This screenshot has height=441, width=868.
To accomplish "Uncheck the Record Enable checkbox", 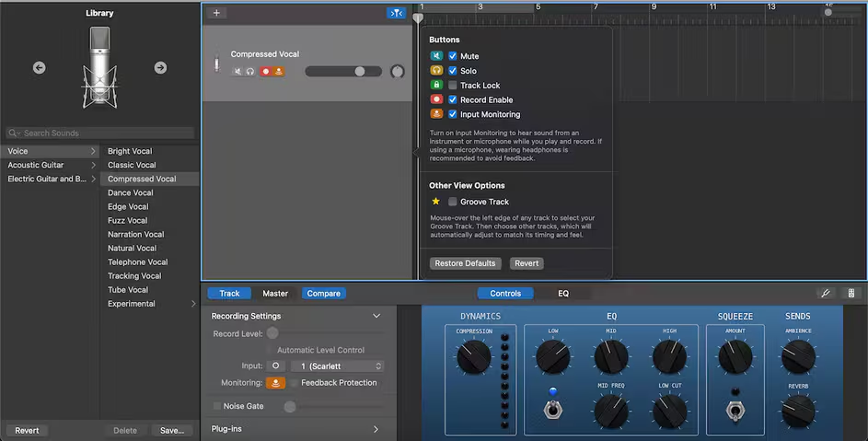I will click(x=452, y=99).
